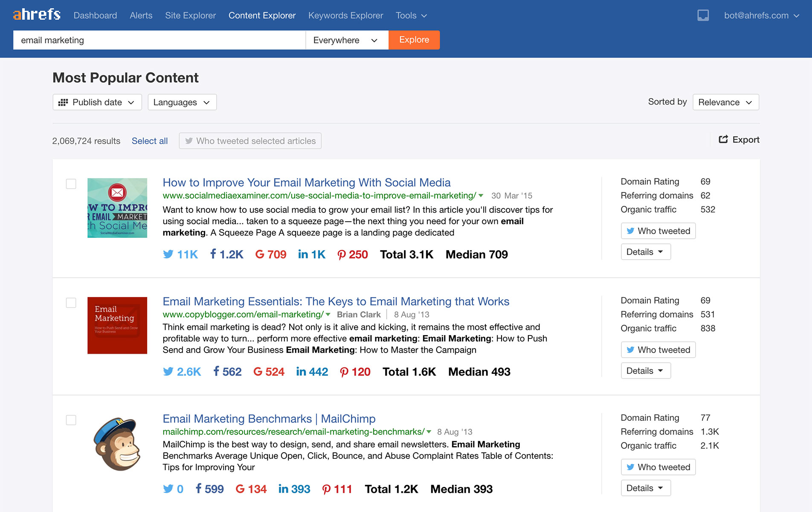Click Google+ share count 134
This screenshot has height=512, width=812.
[x=251, y=489]
